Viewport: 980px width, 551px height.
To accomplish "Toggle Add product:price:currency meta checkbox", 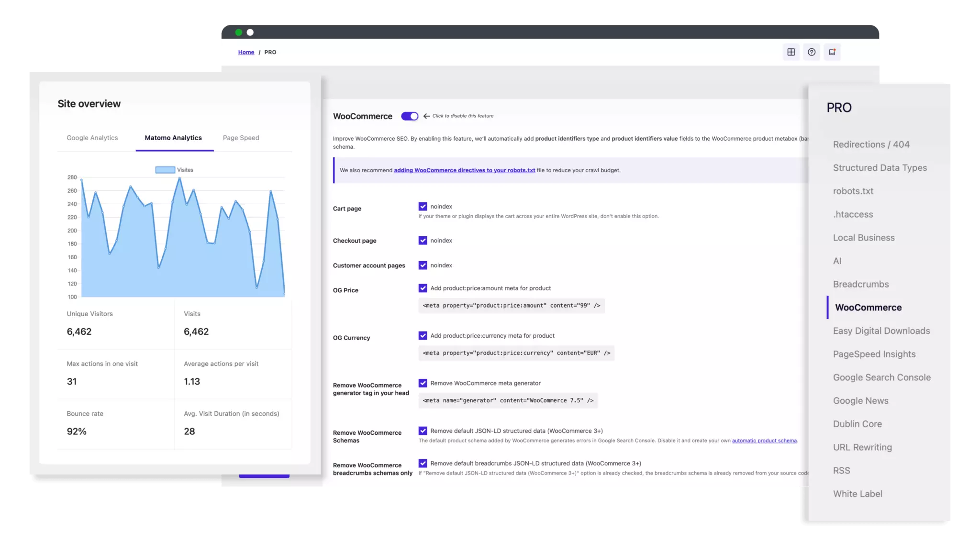I will click(x=423, y=336).
